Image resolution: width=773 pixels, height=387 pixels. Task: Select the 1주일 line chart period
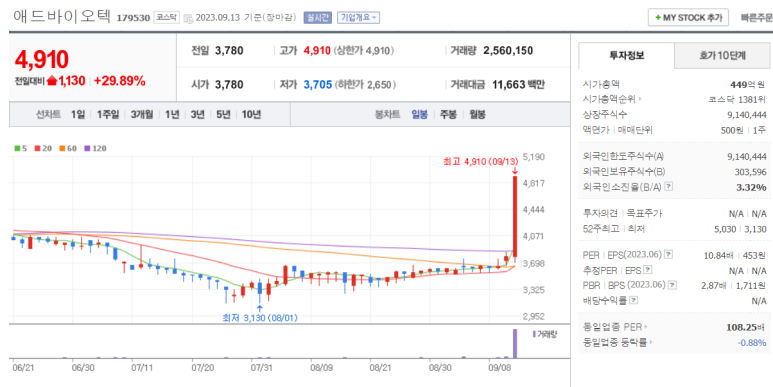click(107, 114)
